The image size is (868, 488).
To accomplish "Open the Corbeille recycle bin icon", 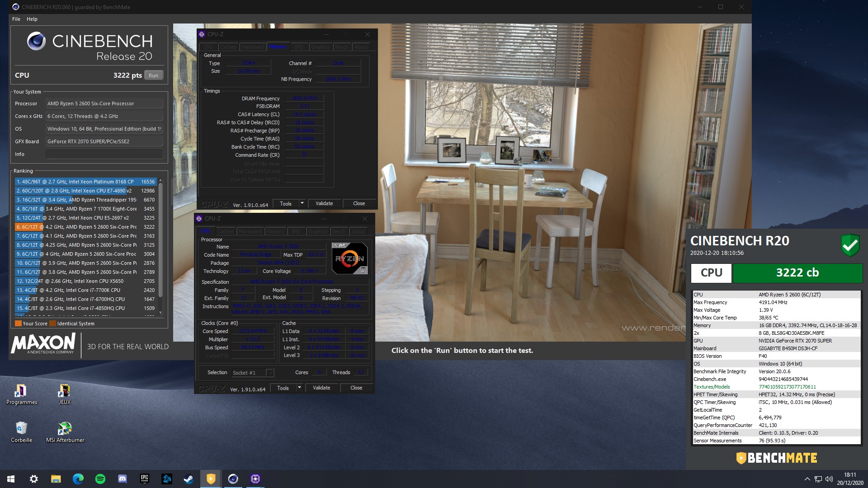I will [21, 432].
